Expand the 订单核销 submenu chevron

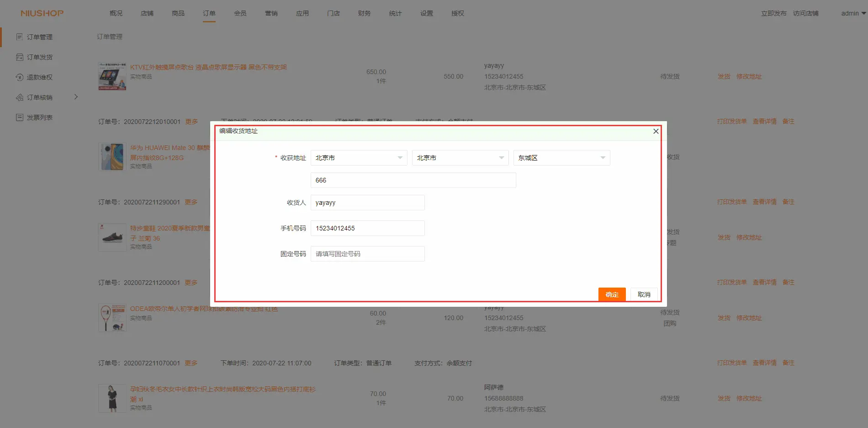coord(76,97)
